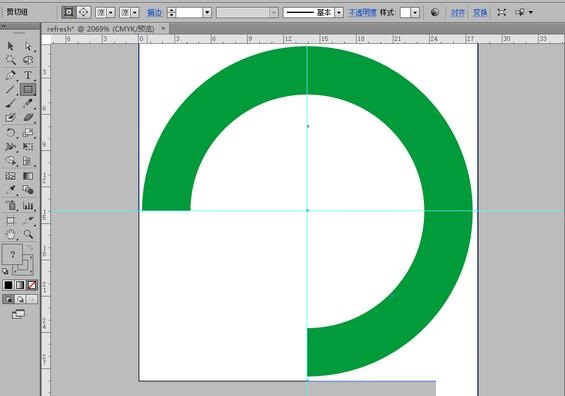
Task: Select the Direct Selection tool
Action: (x=28, y=46)
